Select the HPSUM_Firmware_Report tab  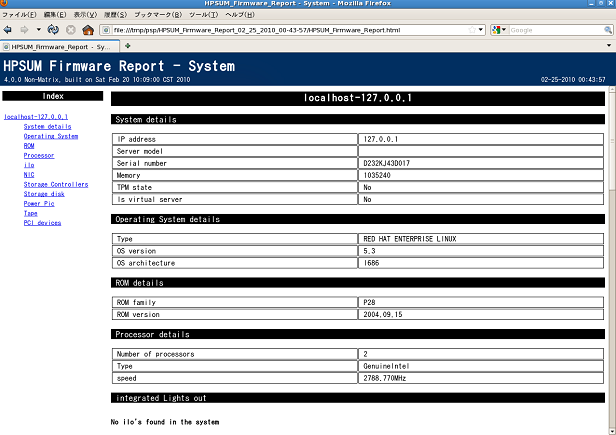pyautogui.click(x=60, y=47)
